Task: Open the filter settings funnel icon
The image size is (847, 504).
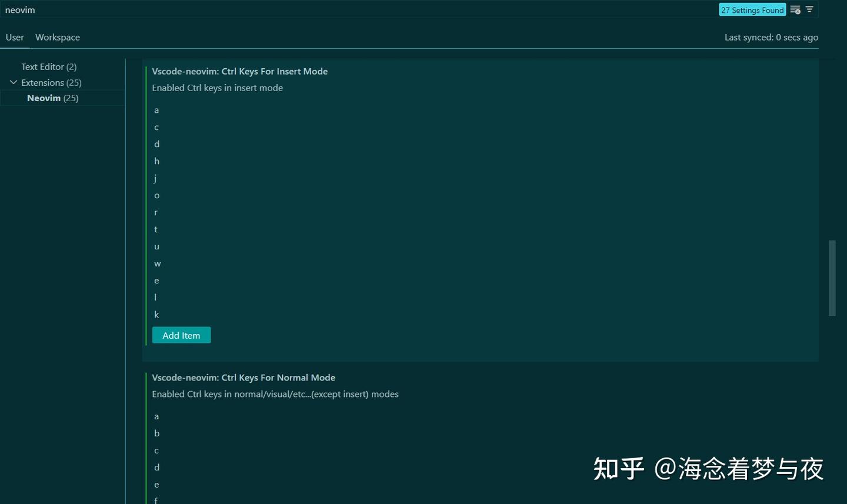Action: tap(810, 9)
